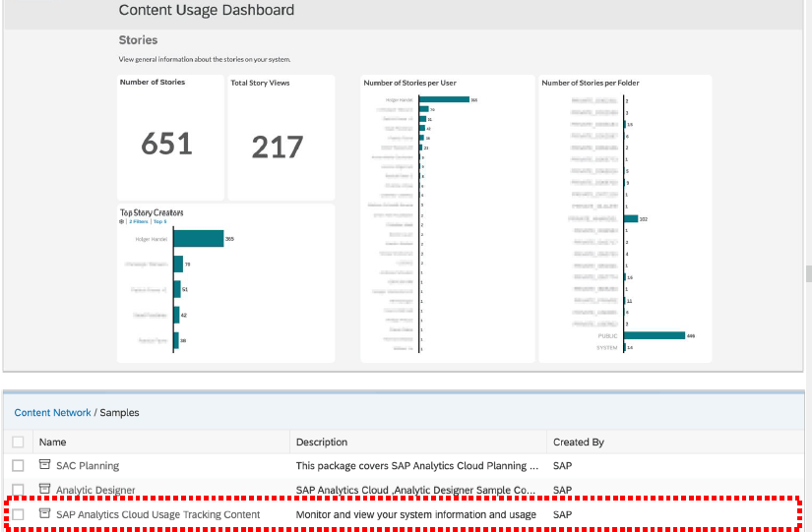Screen dimensions: 812x532
Task: Click the SAC Planning package icon
Action: (x=44, y=465)
